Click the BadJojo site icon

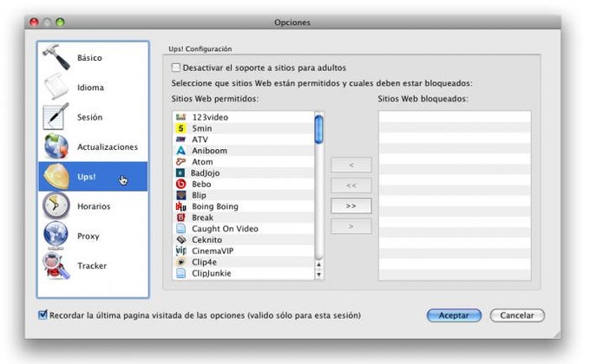tap(180, 172)
